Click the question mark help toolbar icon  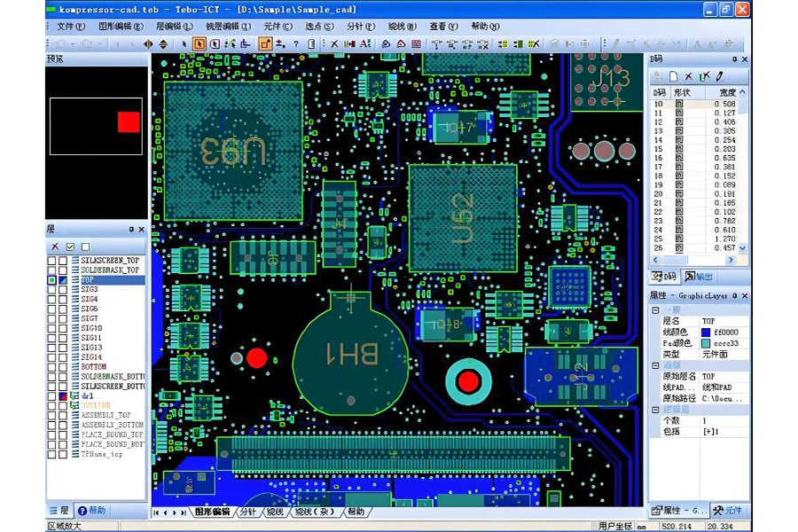[295, 43]
